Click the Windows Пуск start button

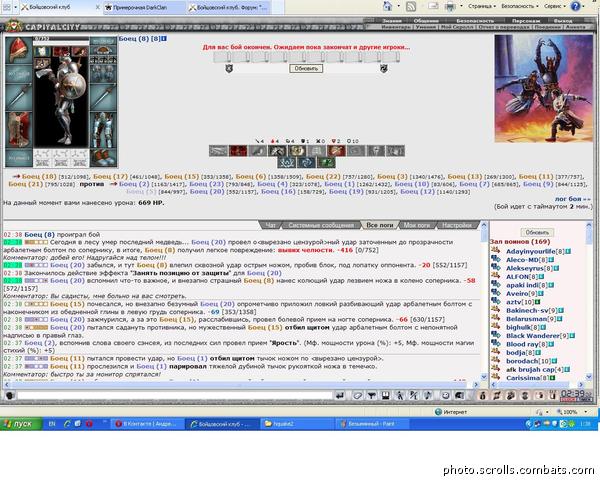(x=21, y=424)
